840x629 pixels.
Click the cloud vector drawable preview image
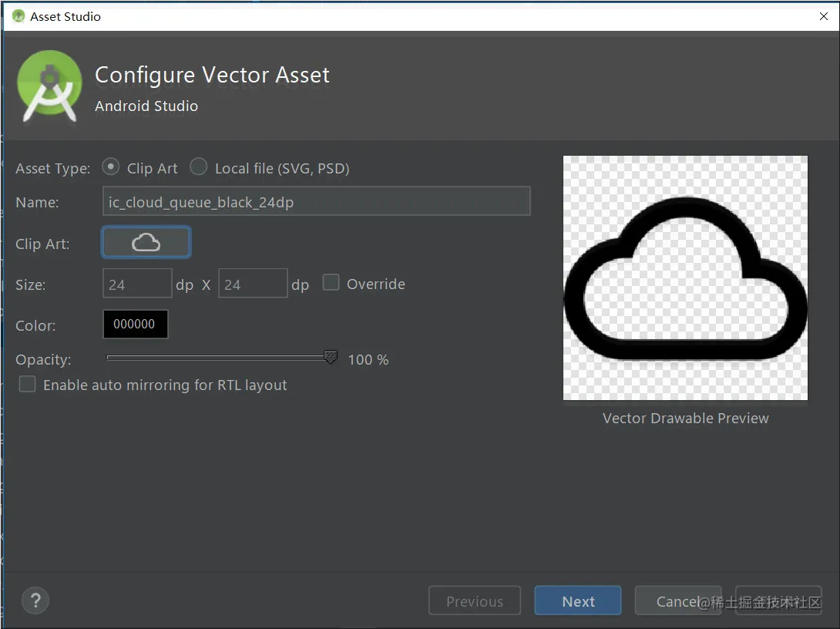click(x=685, y=277)
